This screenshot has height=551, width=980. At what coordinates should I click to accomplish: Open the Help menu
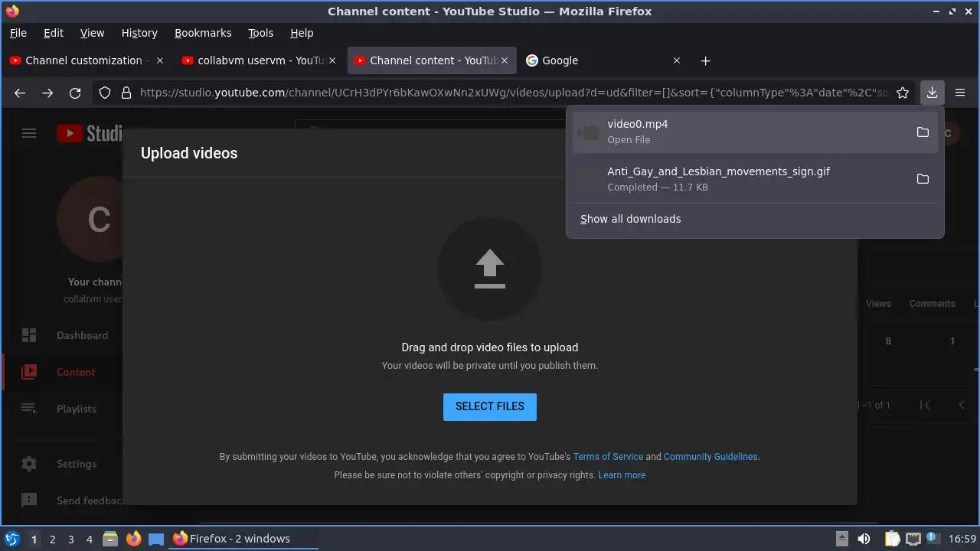pyautogui.click(x=302, y=33)
